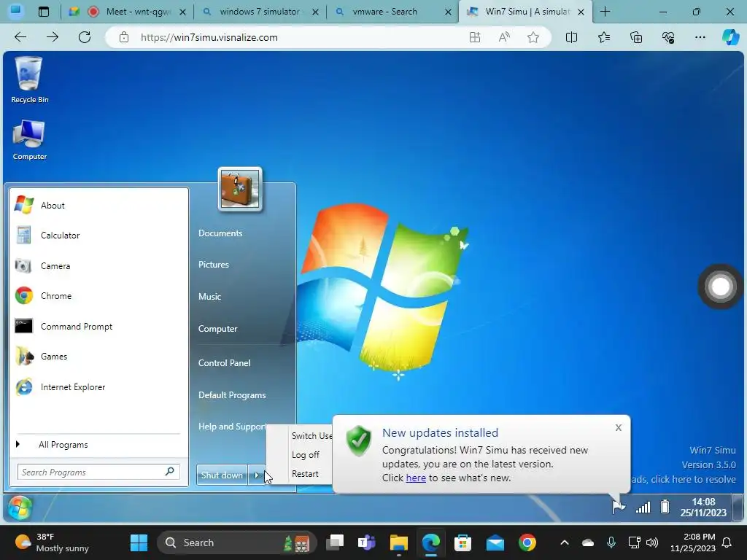Show hidden tray icons chevron

click(565, 542)
